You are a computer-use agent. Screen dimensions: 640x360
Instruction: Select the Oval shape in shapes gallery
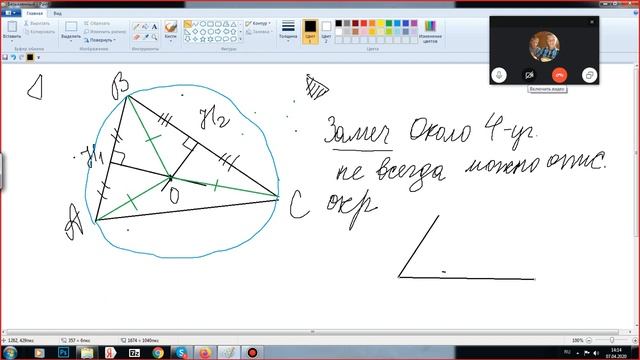203,24
